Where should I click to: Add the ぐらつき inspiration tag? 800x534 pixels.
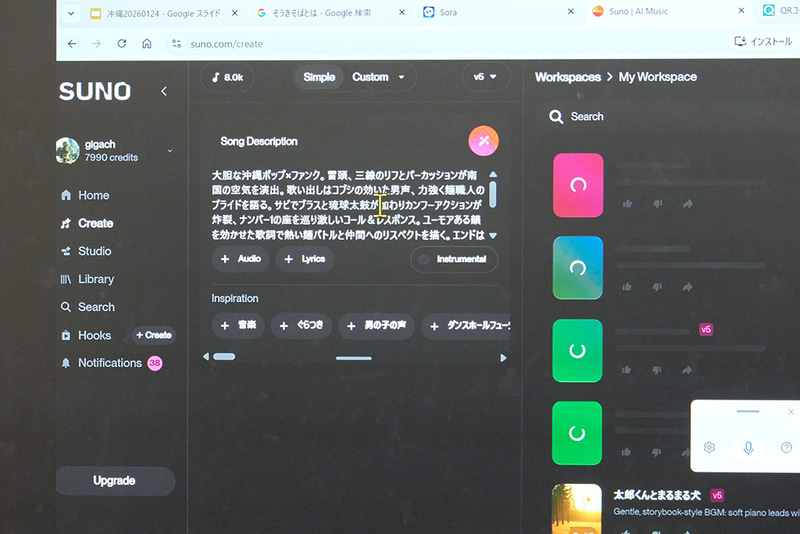[x=302, y=325]
